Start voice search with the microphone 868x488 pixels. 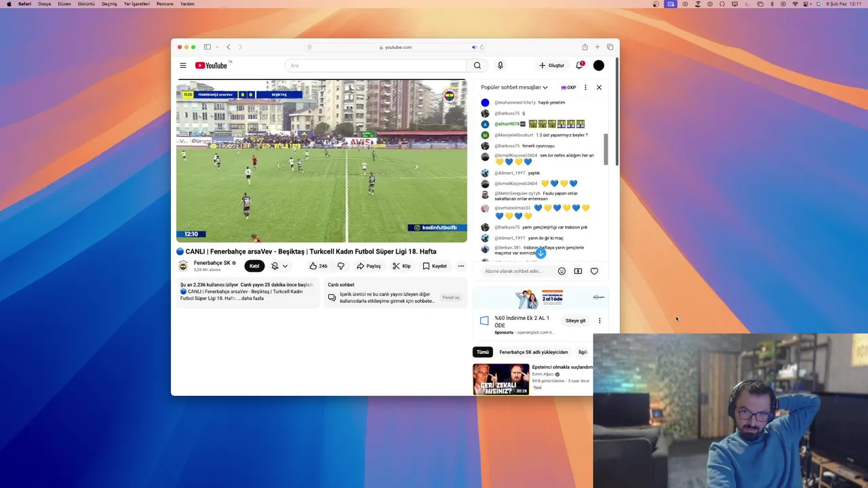[500, 66]
